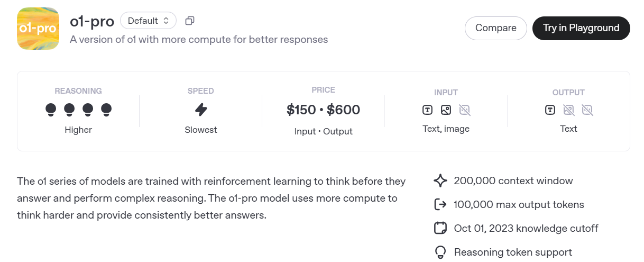Click the $150 • $600 price text
Image resolution: width=644 pixels, height=262 pixels.
tap(323, 110)
